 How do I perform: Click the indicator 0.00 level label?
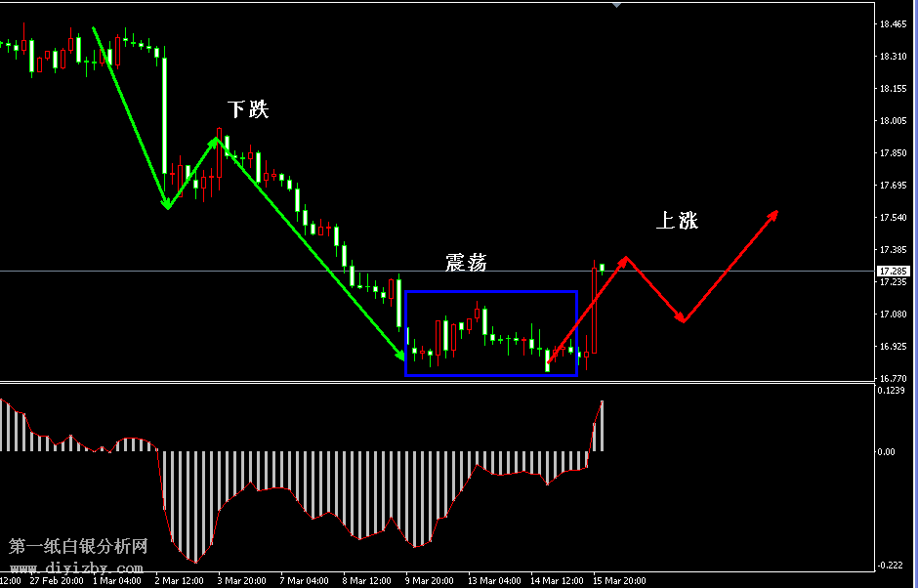[x=887, y=451]
